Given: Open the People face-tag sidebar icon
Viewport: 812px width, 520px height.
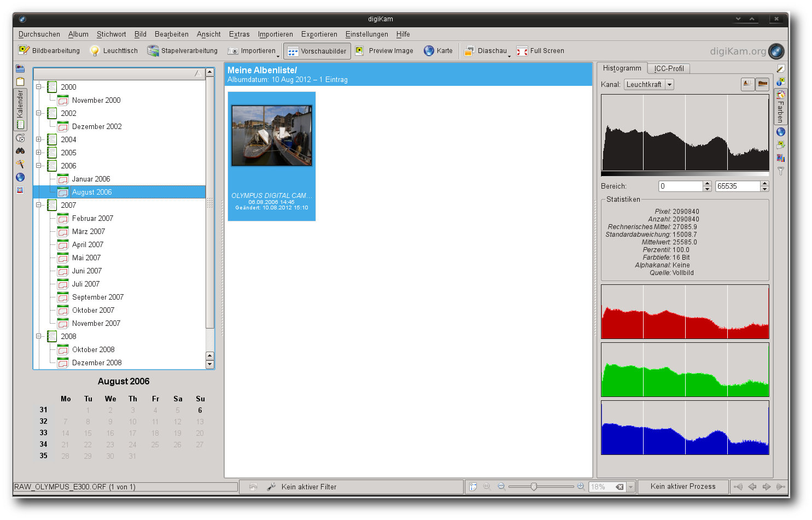Looking at the screenshot, I should (x=20, y=190).
